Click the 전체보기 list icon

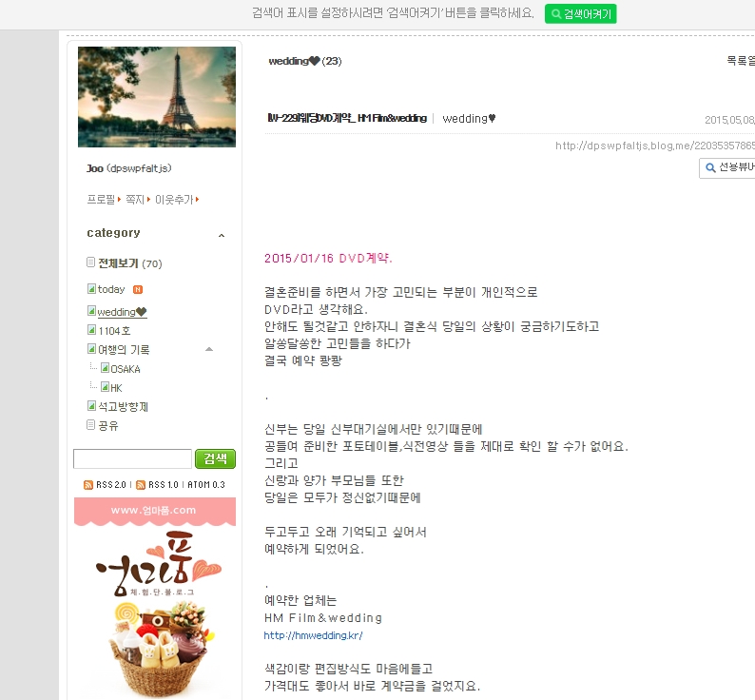(x=90, y=262)
